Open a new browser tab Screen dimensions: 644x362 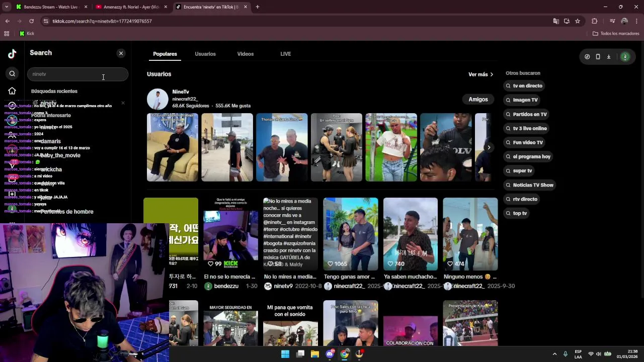257,7
